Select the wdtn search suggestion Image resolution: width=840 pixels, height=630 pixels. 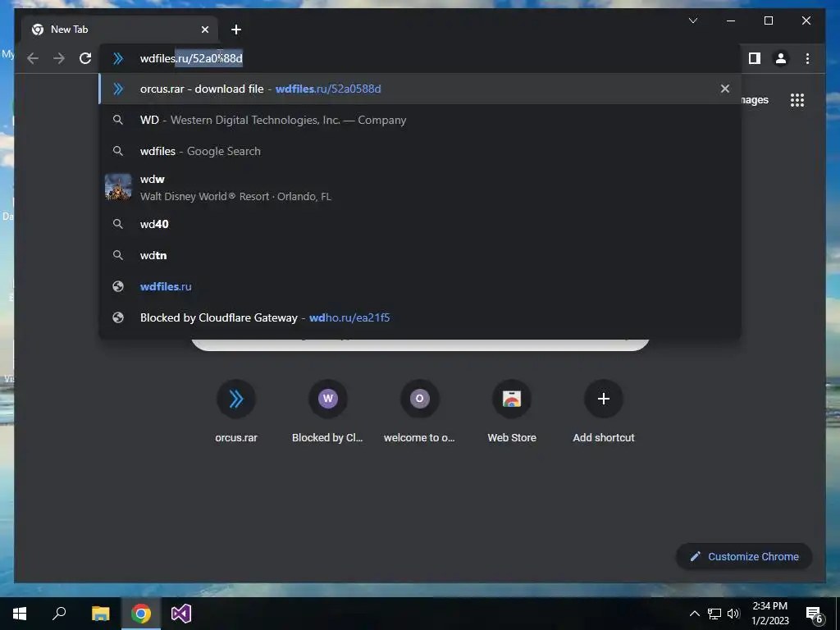[420, 256]
